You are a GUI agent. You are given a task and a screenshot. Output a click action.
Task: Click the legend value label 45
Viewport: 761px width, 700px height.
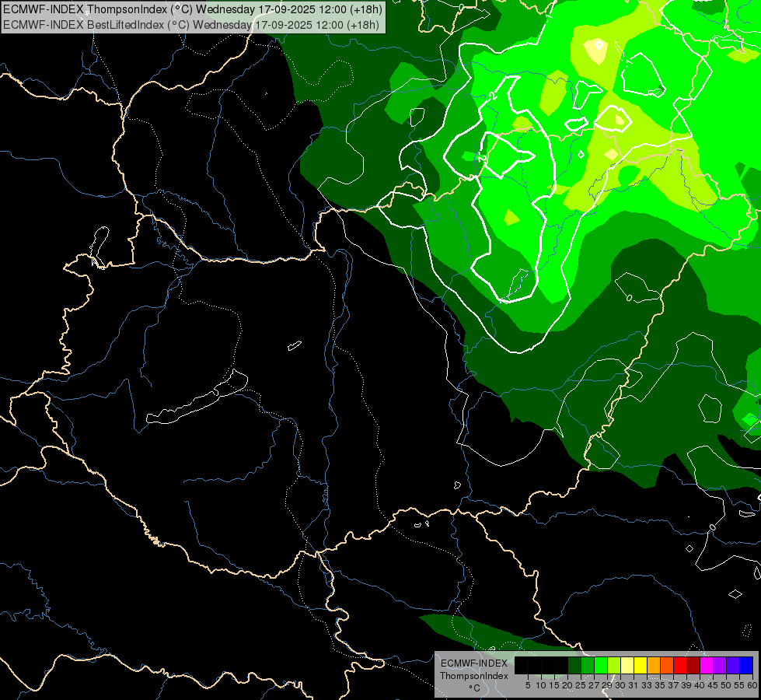tap(714, 685)
